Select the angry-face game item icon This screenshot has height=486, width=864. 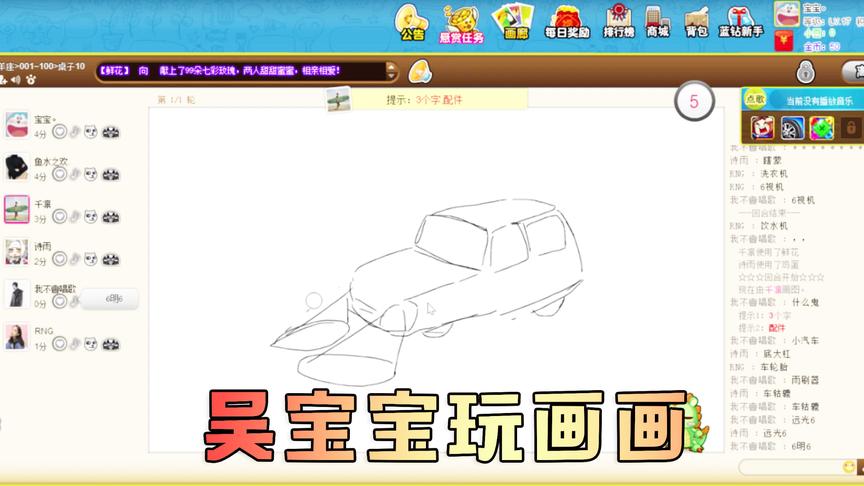(763, 128)
